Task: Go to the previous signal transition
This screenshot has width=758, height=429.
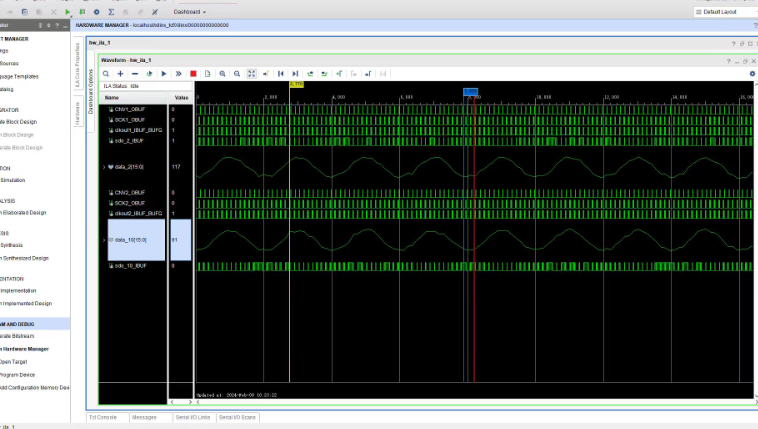Action: [310, 74]
